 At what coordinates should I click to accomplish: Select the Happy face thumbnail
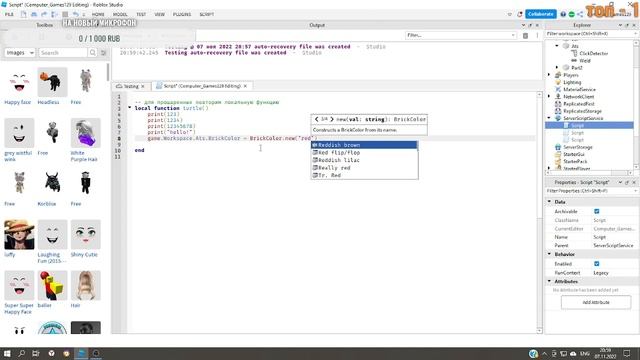click(x=19, y=82)
